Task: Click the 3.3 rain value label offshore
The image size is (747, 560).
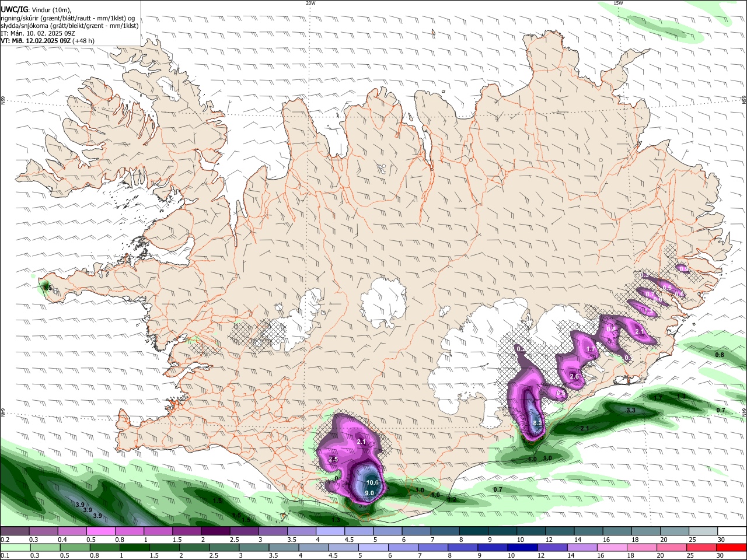Action: (631, 411)
